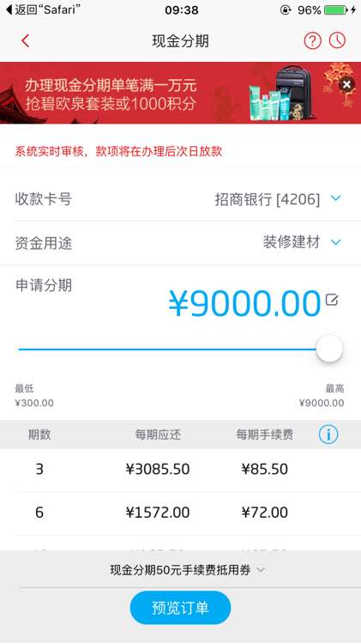
Task: Open the help question mark icon
Action: point(312,40)
